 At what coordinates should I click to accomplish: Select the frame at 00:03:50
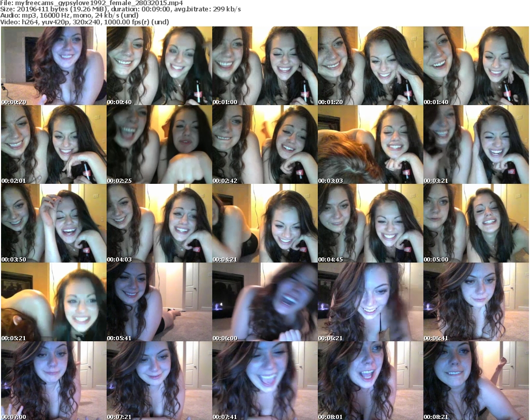pyautogui.click(x=54, y=223)
